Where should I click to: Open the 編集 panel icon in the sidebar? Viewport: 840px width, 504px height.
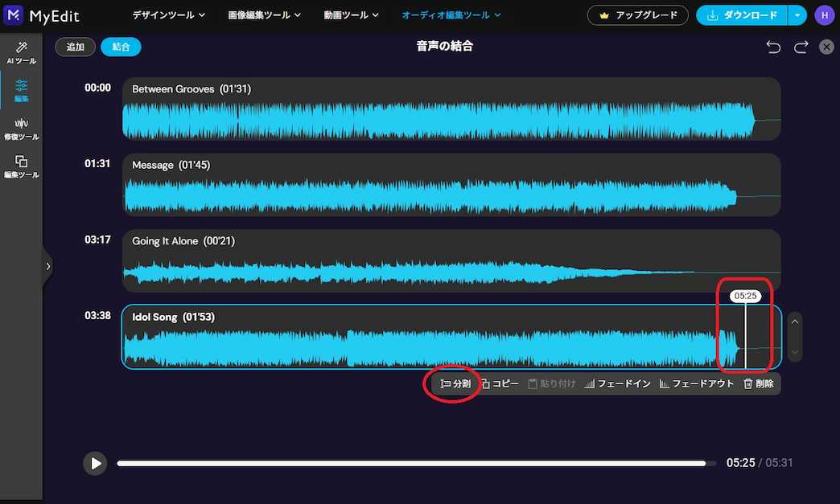(21, 88)
